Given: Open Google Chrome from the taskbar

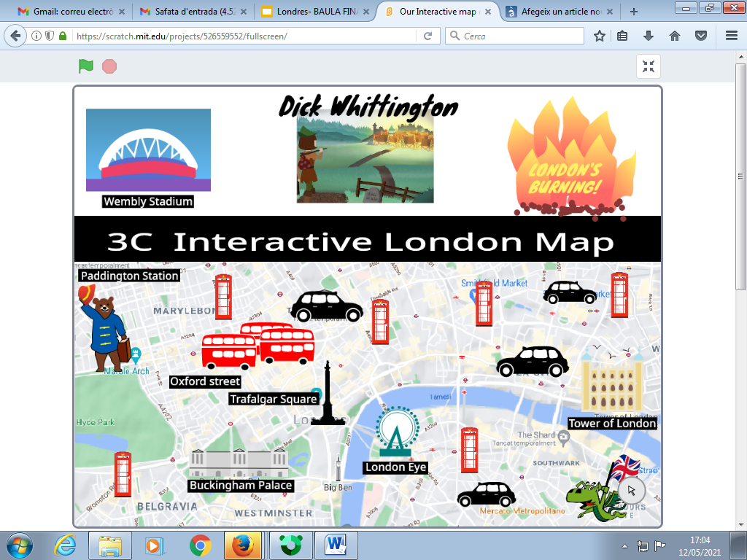Looking at the screenshot, I should click(x=200, y=545).
